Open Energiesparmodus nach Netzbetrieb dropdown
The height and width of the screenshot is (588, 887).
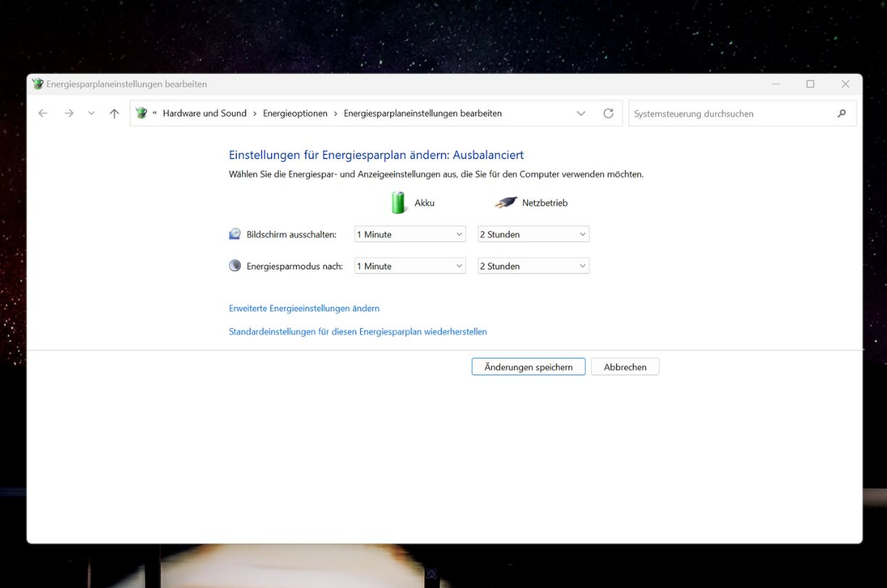[x=533, y=266]
